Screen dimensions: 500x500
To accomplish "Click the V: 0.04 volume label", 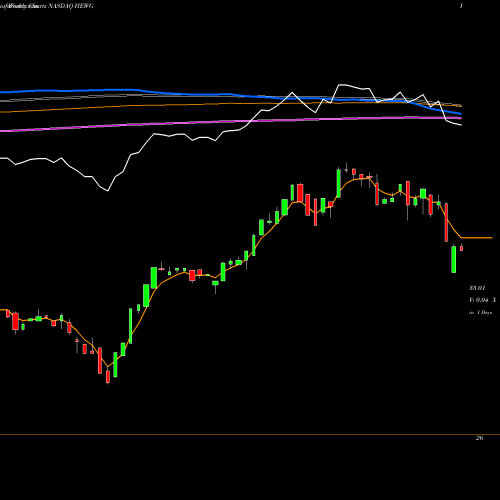I will tap(479, 300).
